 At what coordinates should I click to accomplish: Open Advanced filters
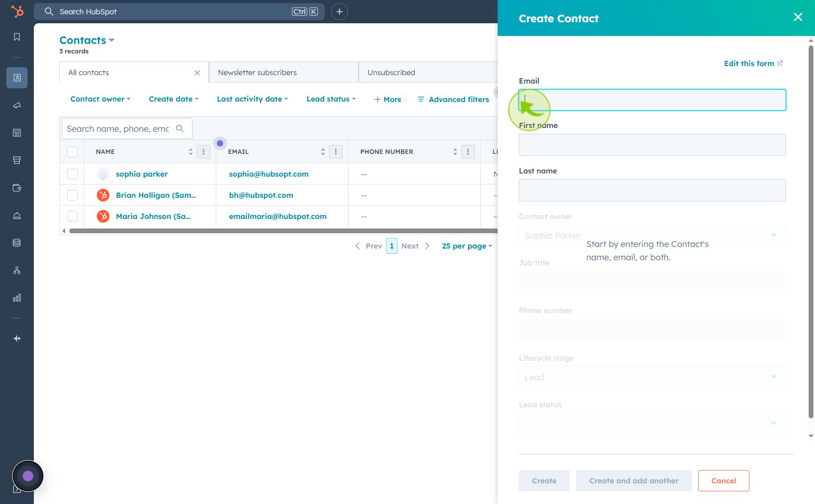(453, 99)
